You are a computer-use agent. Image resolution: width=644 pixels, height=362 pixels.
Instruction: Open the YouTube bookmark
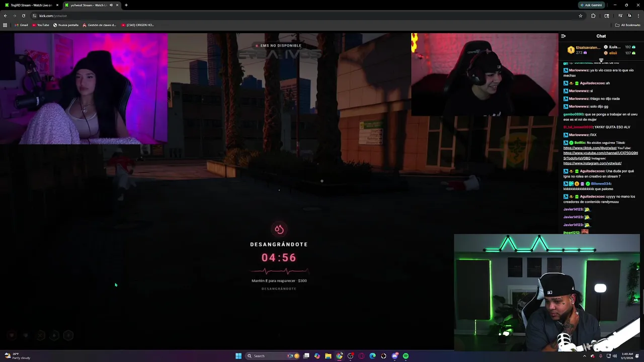pyautogui.click(x=41, y=25)
